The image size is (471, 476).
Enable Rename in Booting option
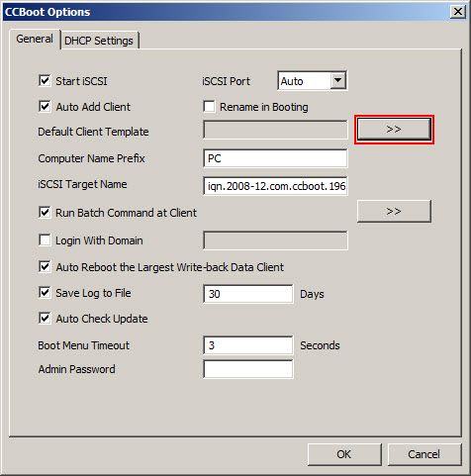coord(209,107)
